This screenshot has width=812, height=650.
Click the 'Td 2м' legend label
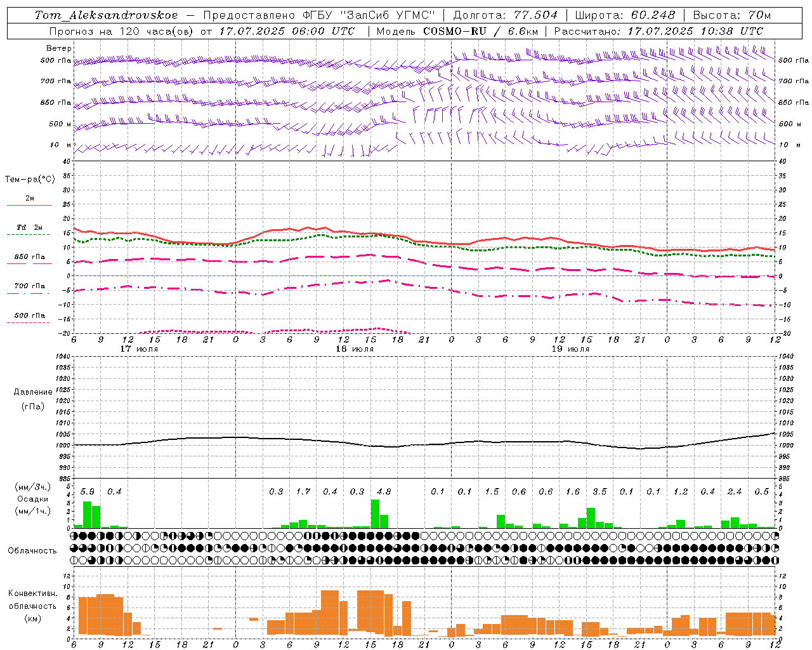[x=29, y=227]
